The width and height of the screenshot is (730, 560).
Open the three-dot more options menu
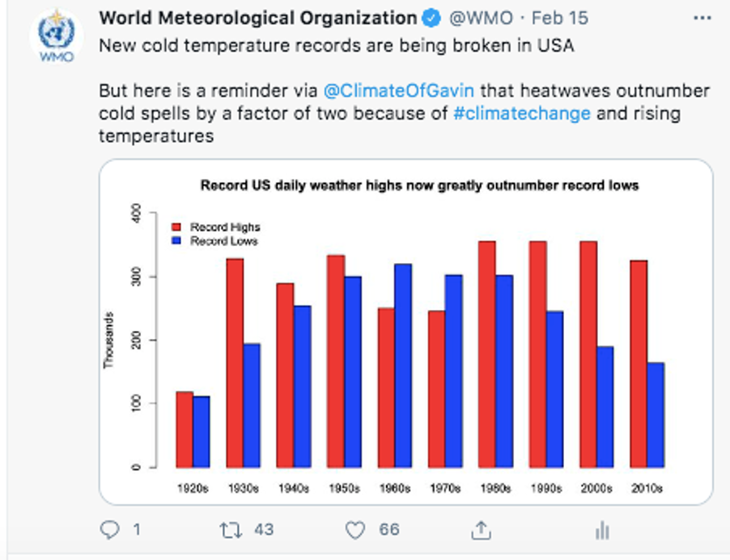pos(702,18)
